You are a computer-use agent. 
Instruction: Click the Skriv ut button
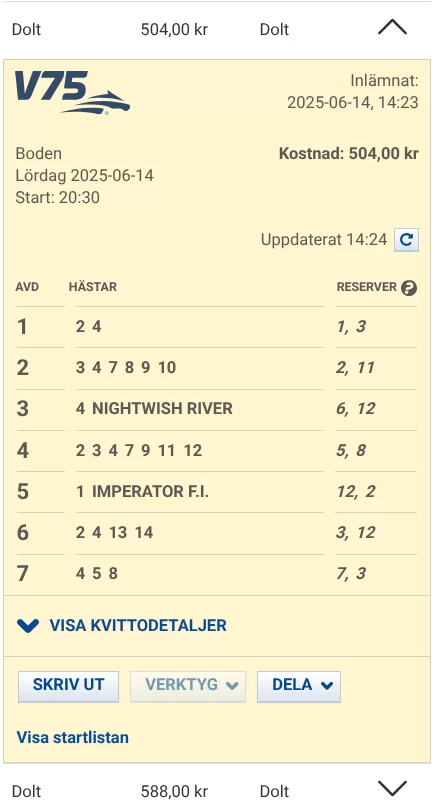(x=68, y=687)
